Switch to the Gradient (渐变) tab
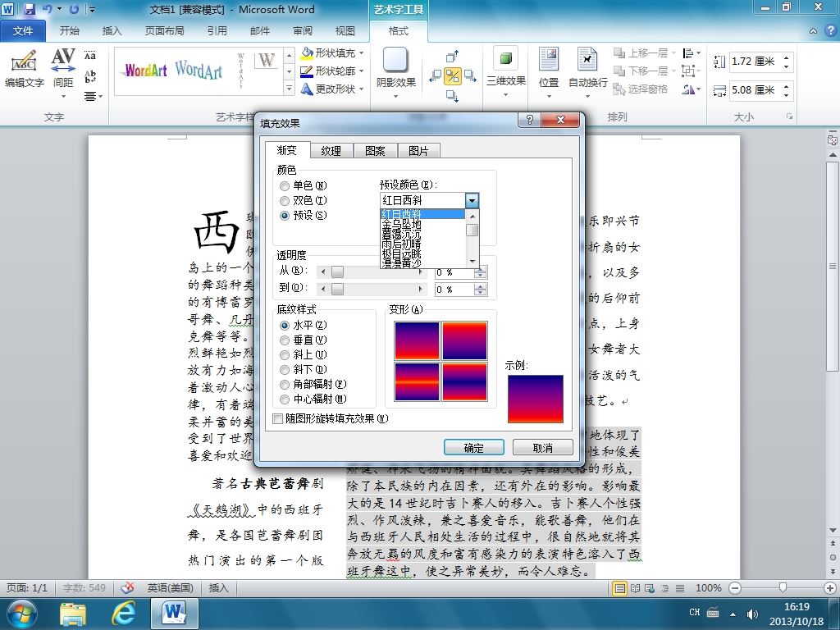Screen dimensions: 840x630 pos(288,151)
